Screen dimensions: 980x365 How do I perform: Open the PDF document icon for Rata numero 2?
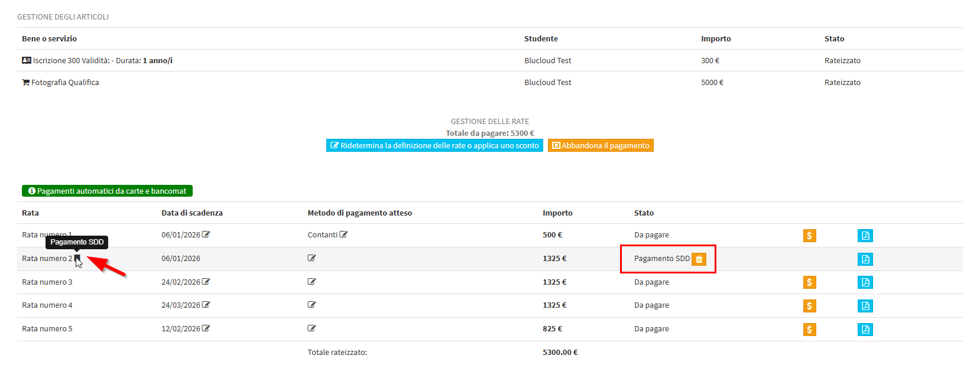point(865,259)
